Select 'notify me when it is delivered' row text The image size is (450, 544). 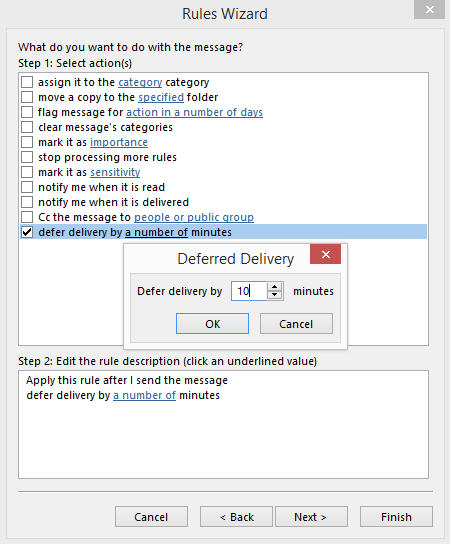pos(113,202)
